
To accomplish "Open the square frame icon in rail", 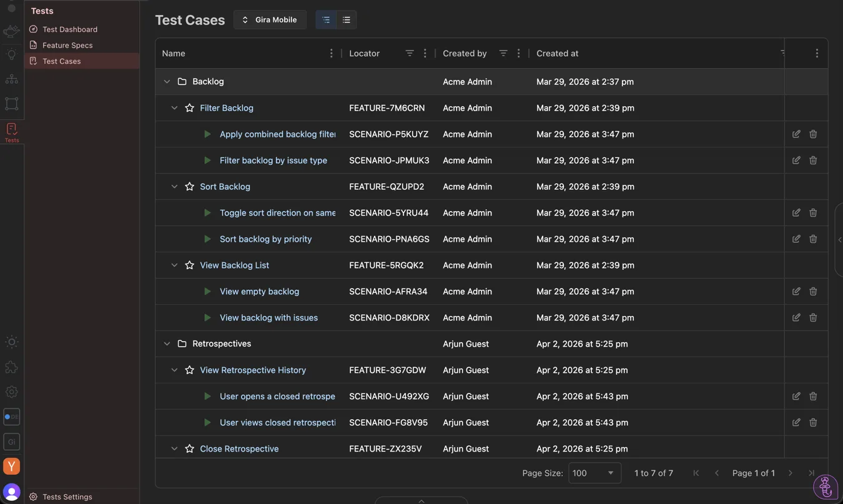I will coord(11,104).
